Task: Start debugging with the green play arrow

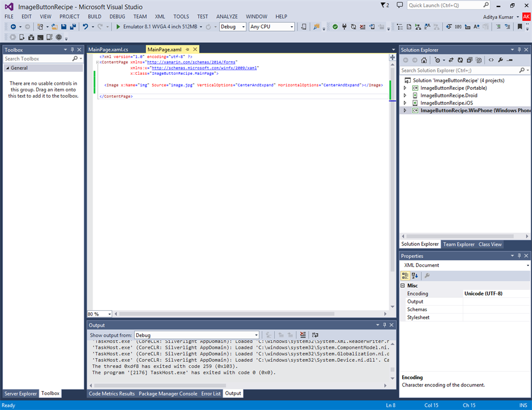Action: pos(118,27)
